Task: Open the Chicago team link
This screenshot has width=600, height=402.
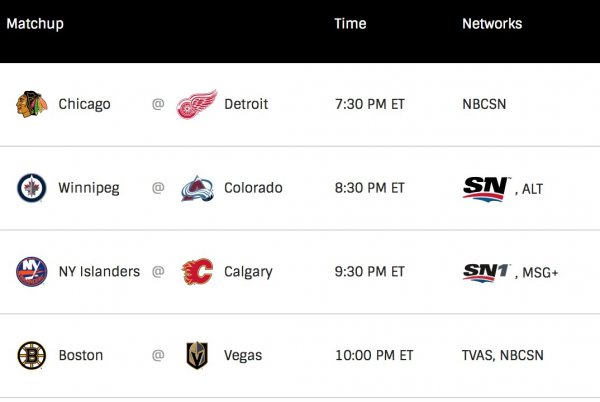Action: tap(85, 104)
